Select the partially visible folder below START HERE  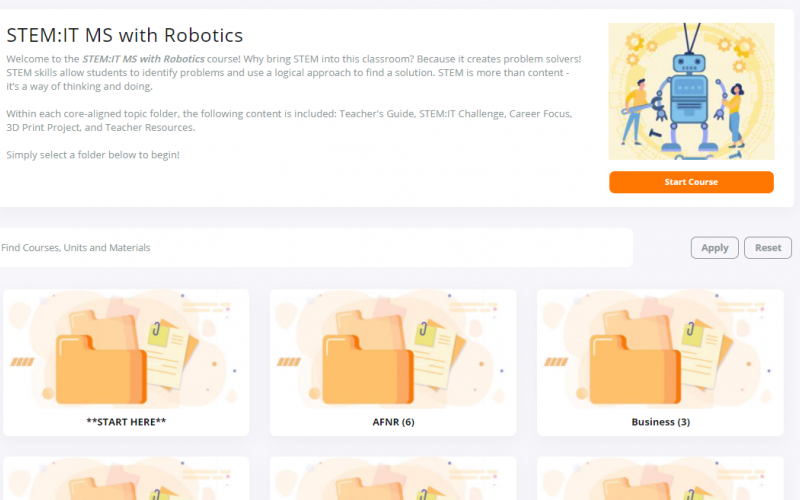tap(126, 479)
